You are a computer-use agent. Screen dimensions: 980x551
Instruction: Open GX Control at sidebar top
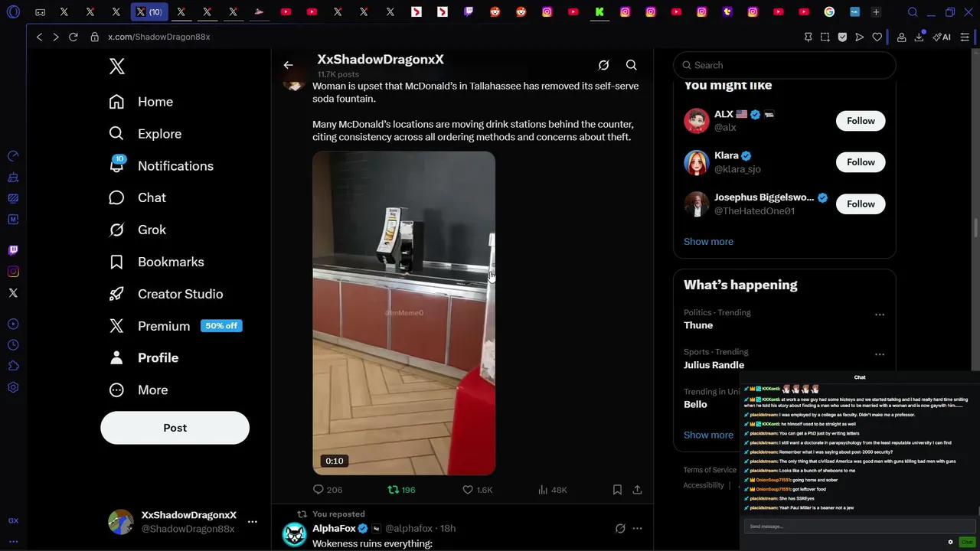click(x=13, y=156)
